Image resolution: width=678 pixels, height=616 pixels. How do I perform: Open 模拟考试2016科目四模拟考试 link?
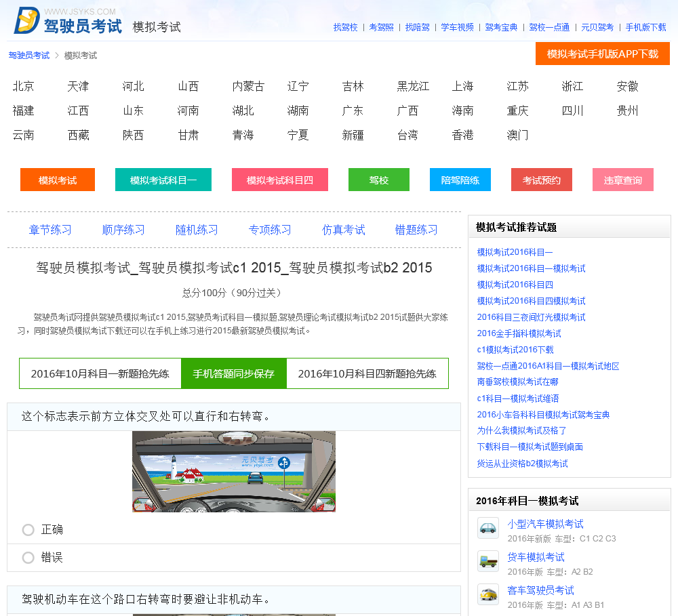531,301
